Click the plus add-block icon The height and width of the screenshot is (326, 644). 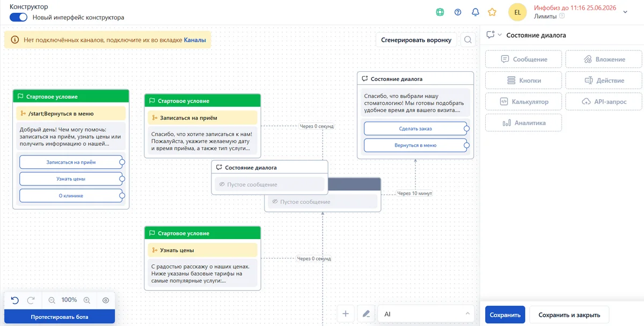click(x=346, y=314)
